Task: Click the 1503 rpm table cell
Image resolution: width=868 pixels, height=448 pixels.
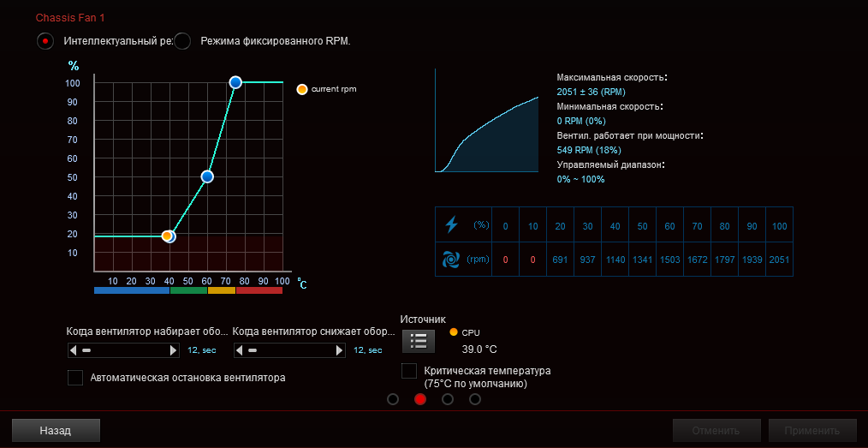Action: [x=669, y=260]
